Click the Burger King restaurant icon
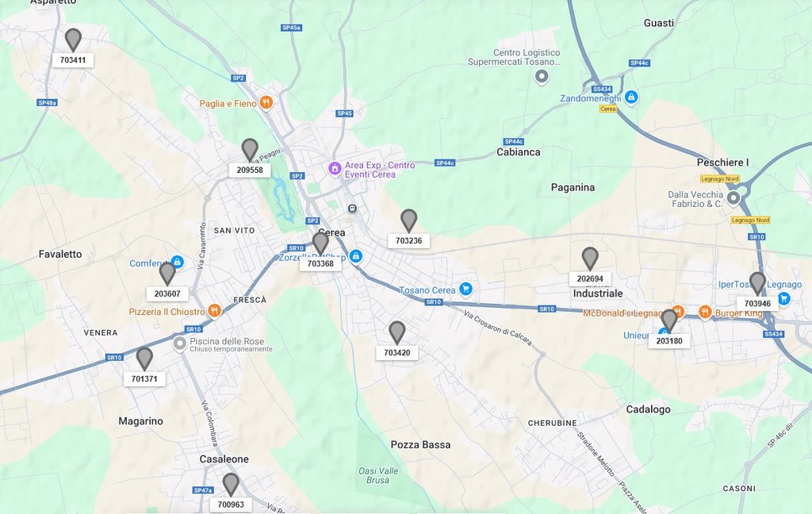 tap(704, 312)
